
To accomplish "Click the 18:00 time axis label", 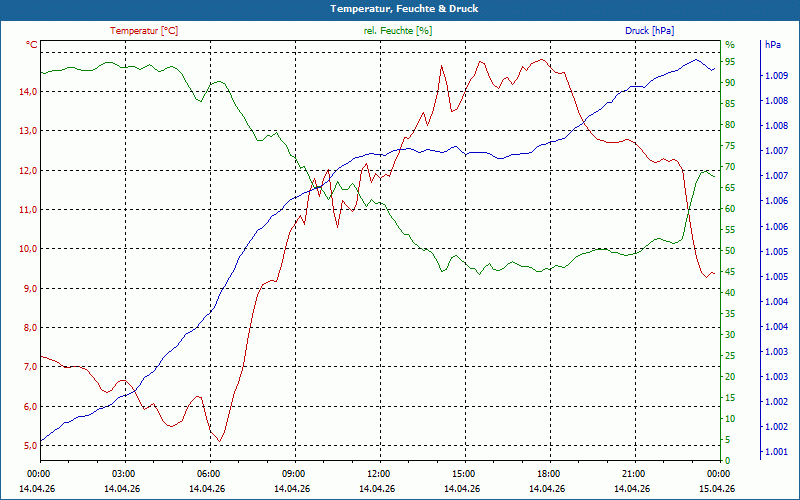I will click(547, 474).
